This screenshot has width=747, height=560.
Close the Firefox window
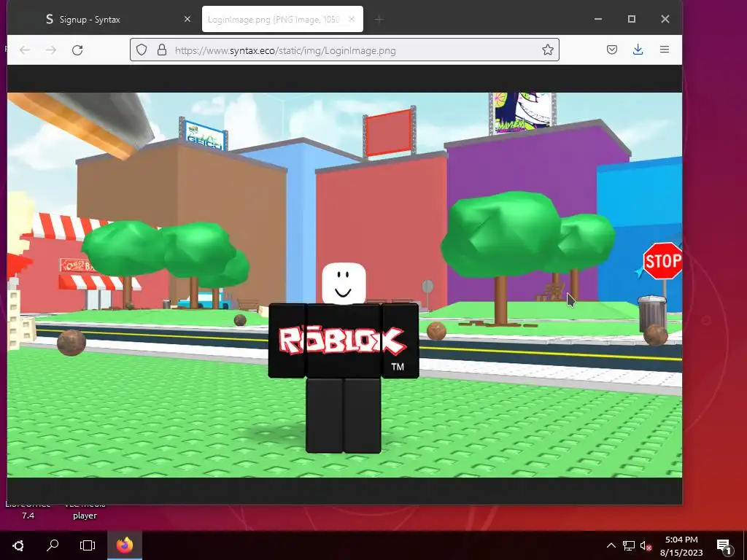click(x=665, y=19)
